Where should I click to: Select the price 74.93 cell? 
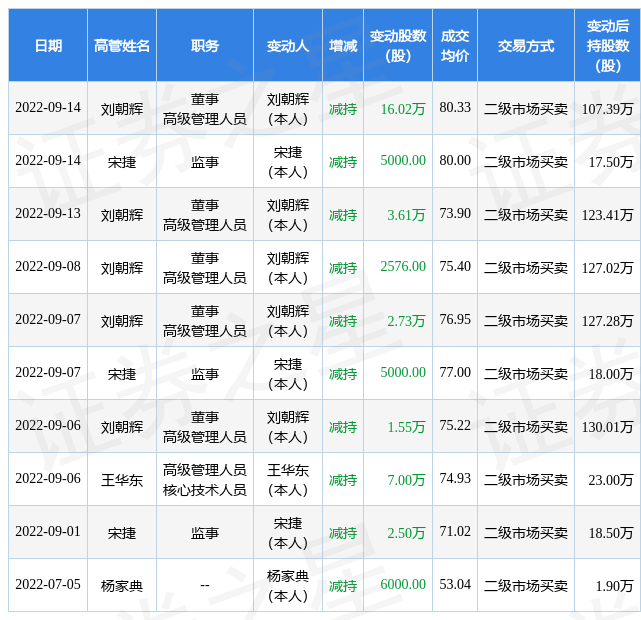click(x=455, y=478)
